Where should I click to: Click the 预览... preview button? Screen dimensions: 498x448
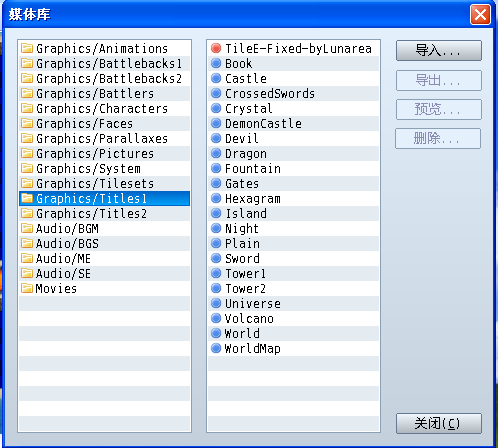point(439,109)
